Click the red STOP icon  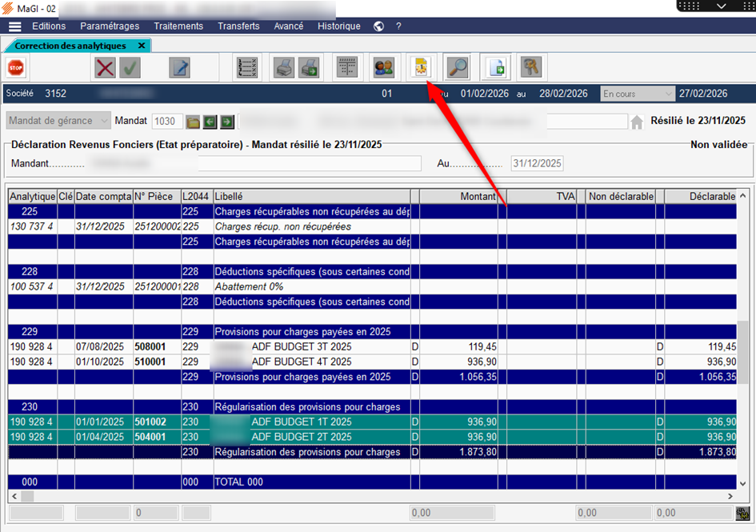pos(15,68)
